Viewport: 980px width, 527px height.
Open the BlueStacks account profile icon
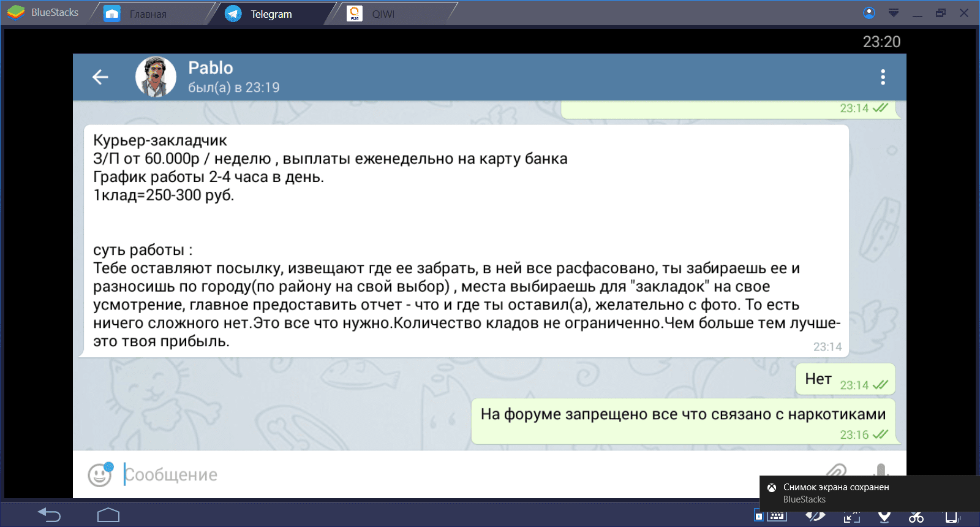tap(869, 13)
